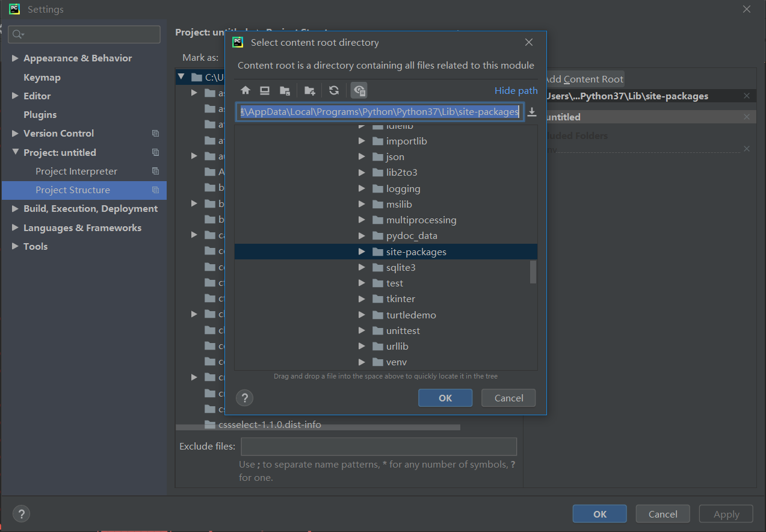Click the path text field
Image resolution: width=766 pixels, height=532 pixels.
click(380, 112)
